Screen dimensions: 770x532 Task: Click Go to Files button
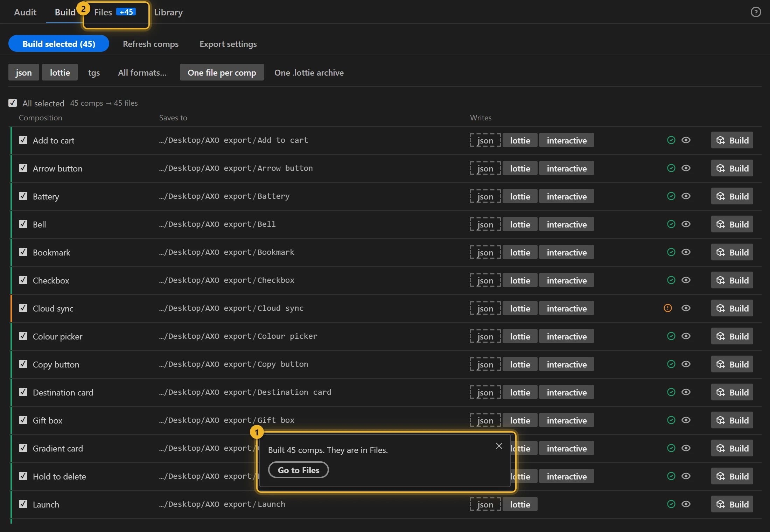point(299,470)
